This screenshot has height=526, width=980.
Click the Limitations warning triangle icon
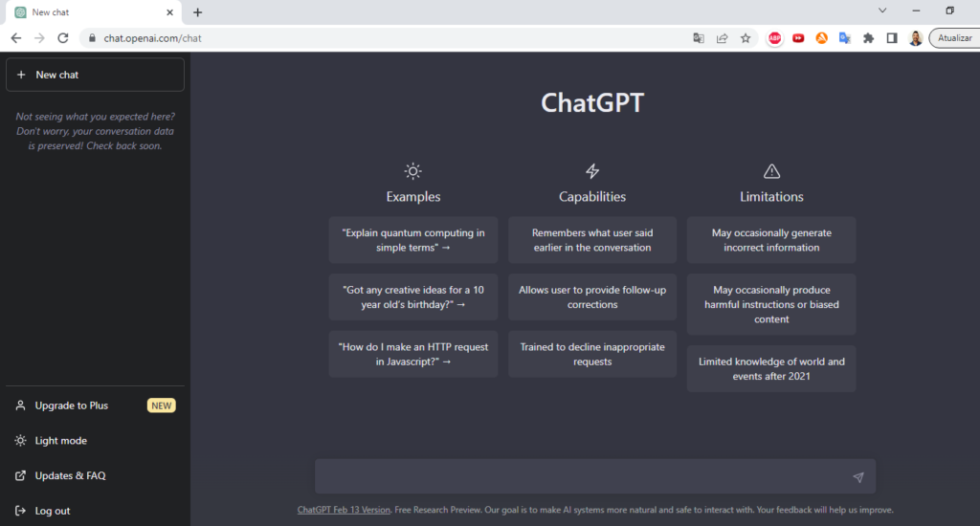(x=772, y=171)
